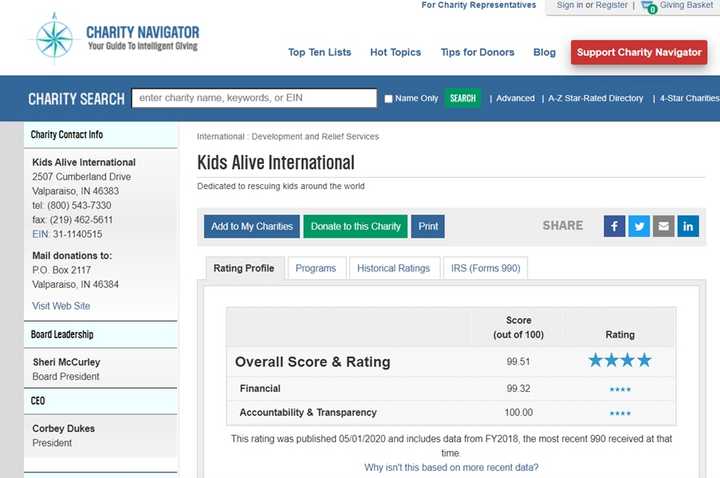The image size is (720, 478).
Task: Click the CHARITY SEARCH label
Action: pyautogui.click(x=76, y=99)
